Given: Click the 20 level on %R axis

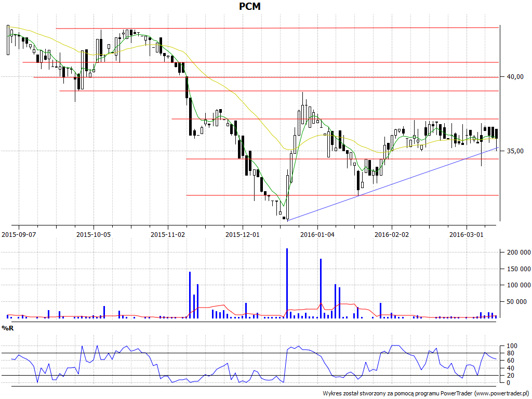Looking at the screenshot, I should coord(512,376).
